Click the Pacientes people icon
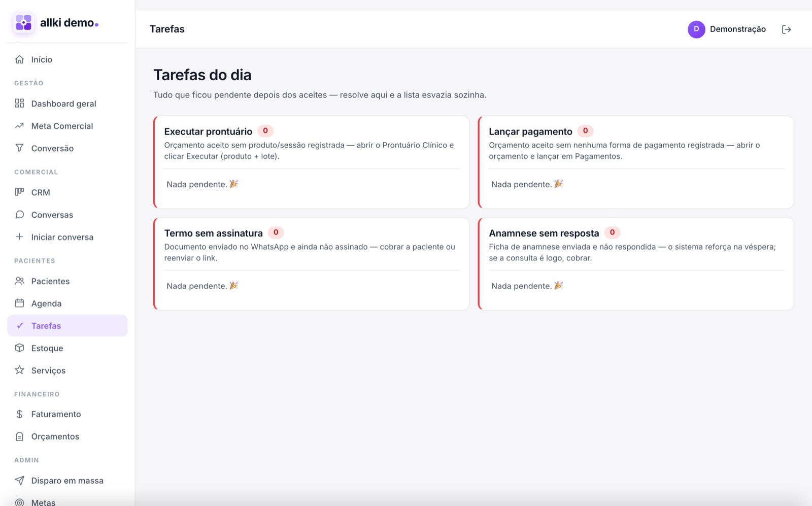812x506 pixels. (x=19, y=281)
